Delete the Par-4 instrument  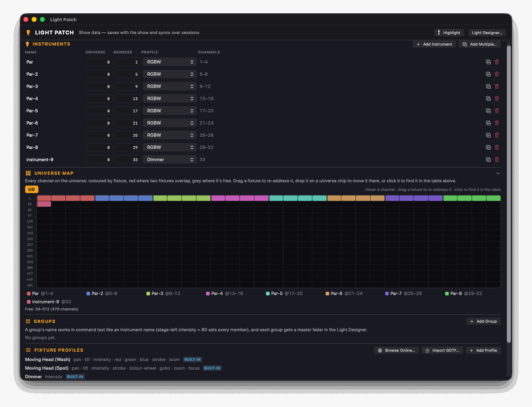[497, 99]
